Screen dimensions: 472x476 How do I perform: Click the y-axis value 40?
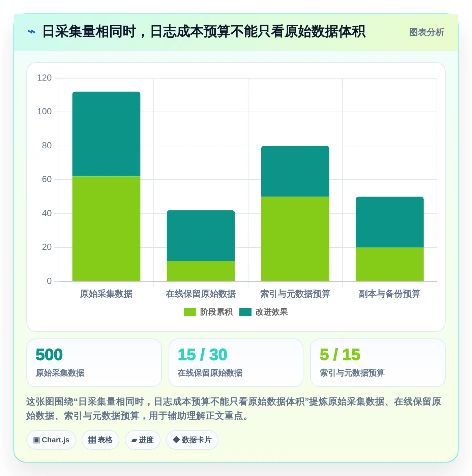(x=47, y=213)
